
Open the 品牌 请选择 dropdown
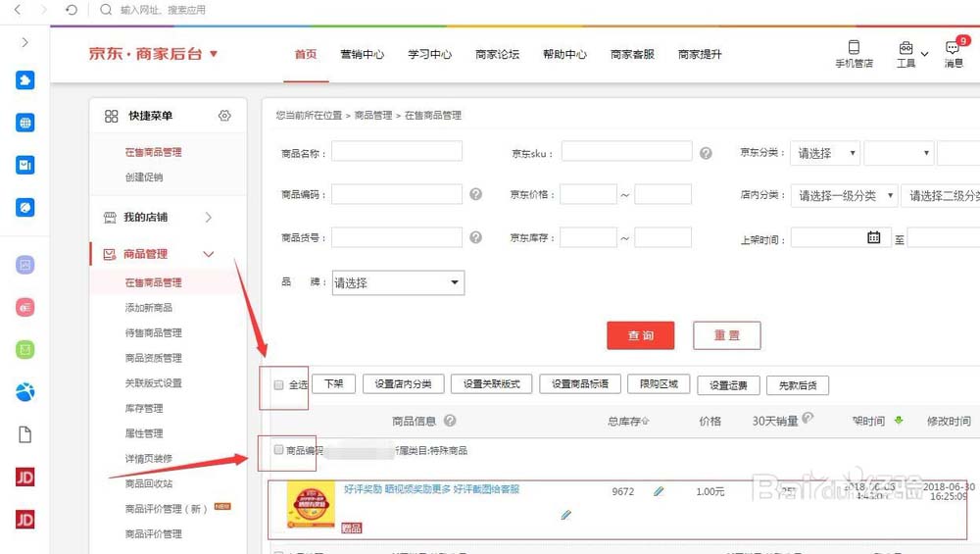[398, 282]
